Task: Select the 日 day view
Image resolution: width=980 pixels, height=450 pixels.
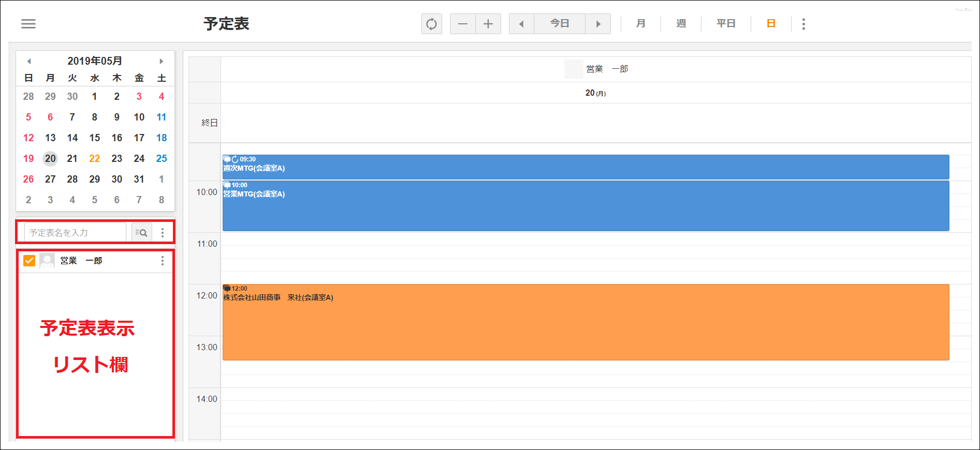Action: click(x=771, y=24)
